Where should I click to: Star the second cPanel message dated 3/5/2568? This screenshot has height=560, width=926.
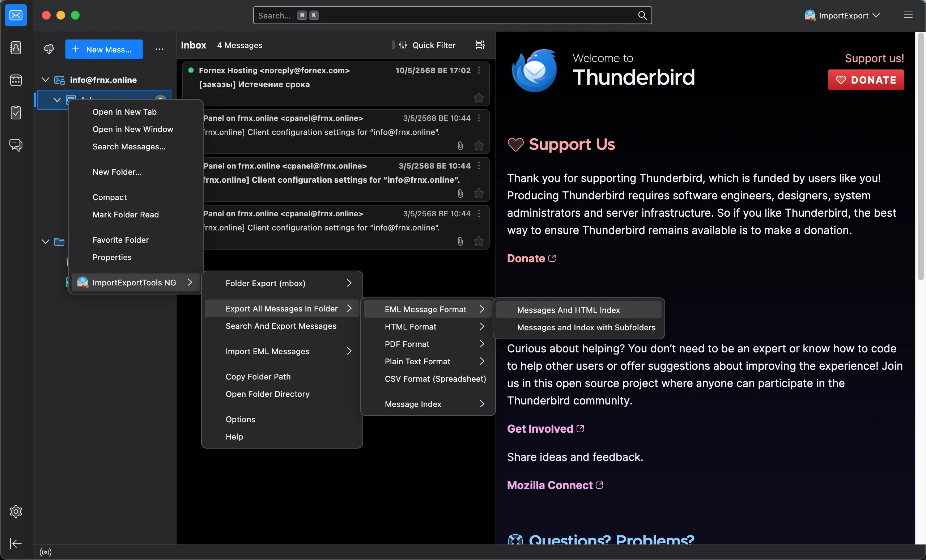pyautogui.click(x=479, y=193)
